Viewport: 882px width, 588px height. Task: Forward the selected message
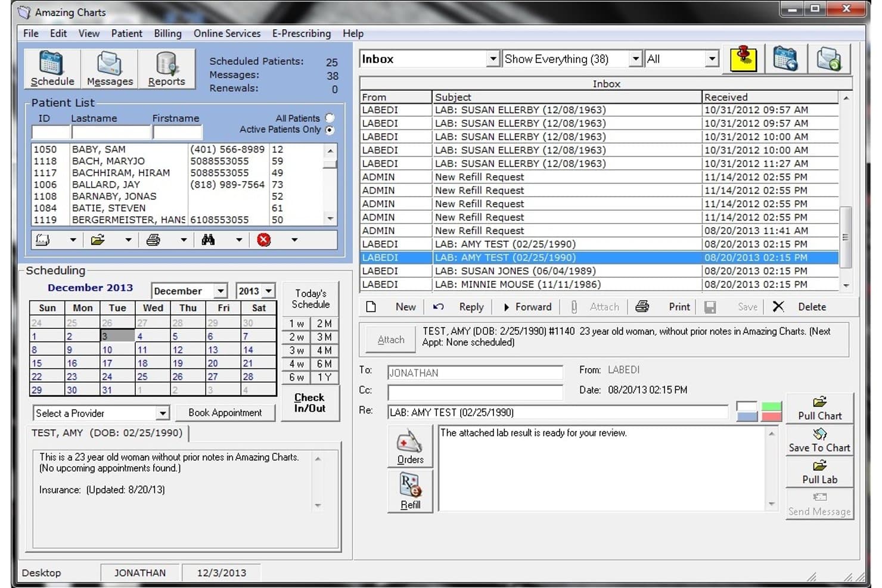pos(527,307)
